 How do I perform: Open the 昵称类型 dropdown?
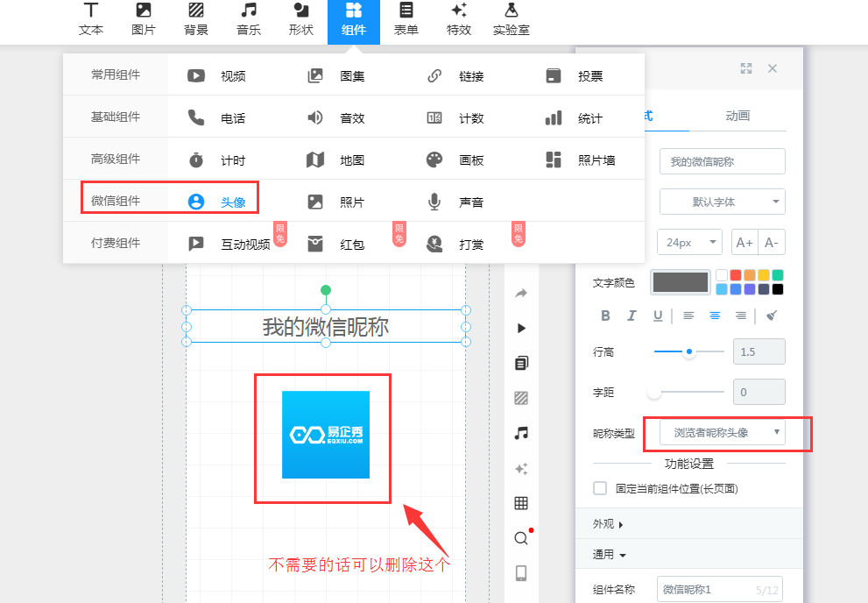(x=723, y=432)
